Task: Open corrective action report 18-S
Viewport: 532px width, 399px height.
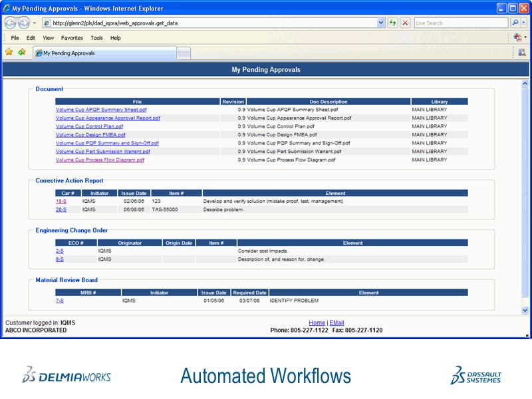Action: click(x=61, y=201)
